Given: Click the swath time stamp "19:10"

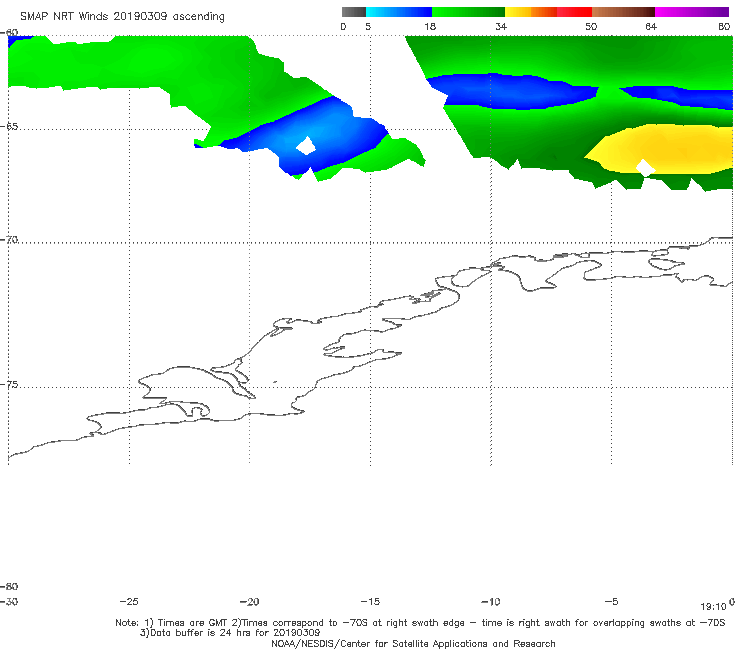Looking at the screenshot, I should 713,607.
